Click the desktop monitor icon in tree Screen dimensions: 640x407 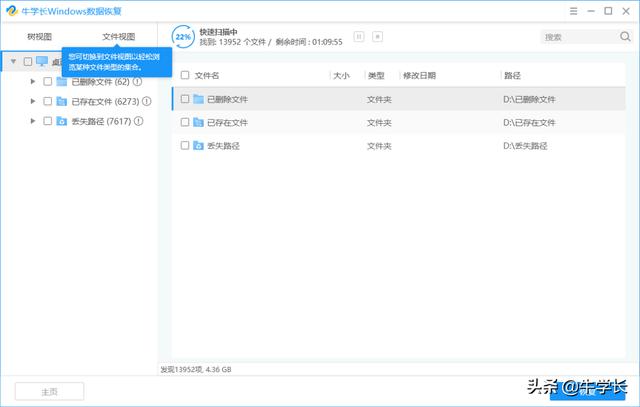[42, 61]
